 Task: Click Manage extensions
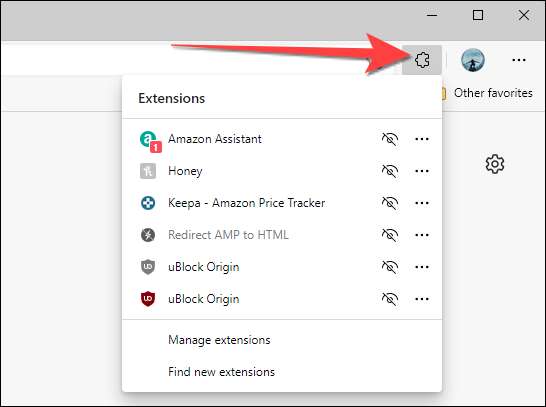pyautogui.click(x=219, y=340)
